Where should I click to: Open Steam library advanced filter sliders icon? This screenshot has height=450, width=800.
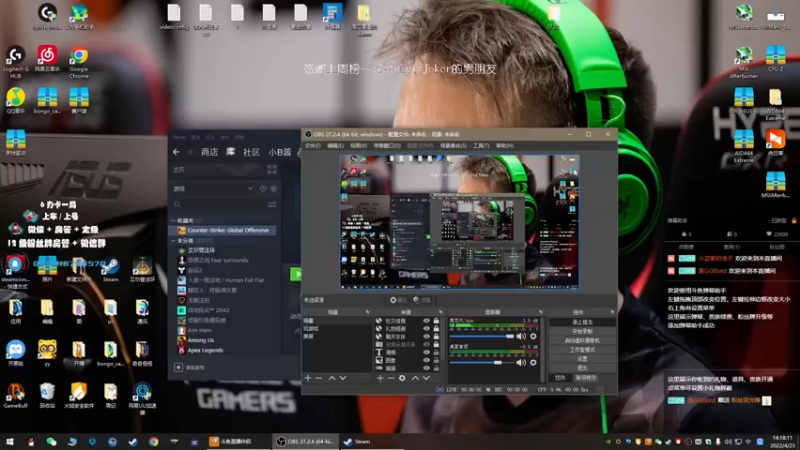coord(272,204)
